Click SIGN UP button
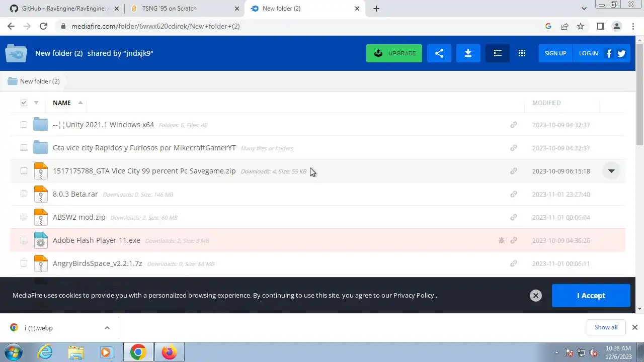This screenshot has height=362, width=644. [x=555, y=53]
